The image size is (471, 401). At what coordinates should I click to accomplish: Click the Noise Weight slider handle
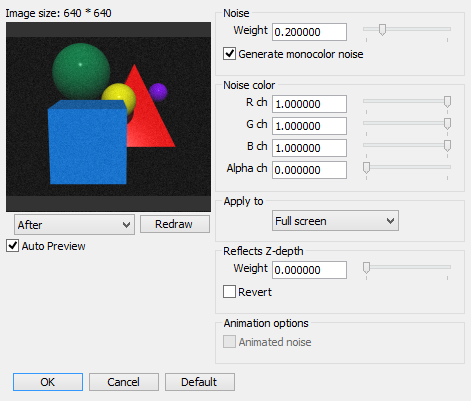(x=382, y=30)
